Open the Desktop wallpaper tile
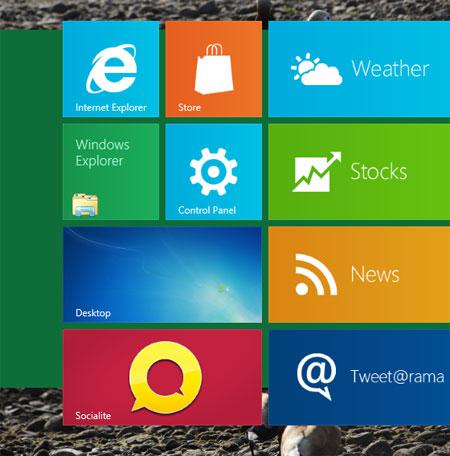The image size is (450, 456). coord(162,274)
